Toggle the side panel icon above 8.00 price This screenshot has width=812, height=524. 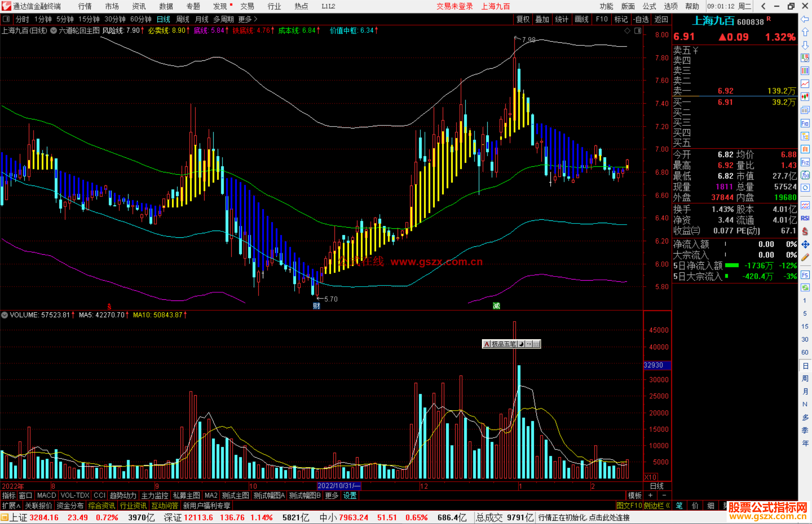pos(638,31)
